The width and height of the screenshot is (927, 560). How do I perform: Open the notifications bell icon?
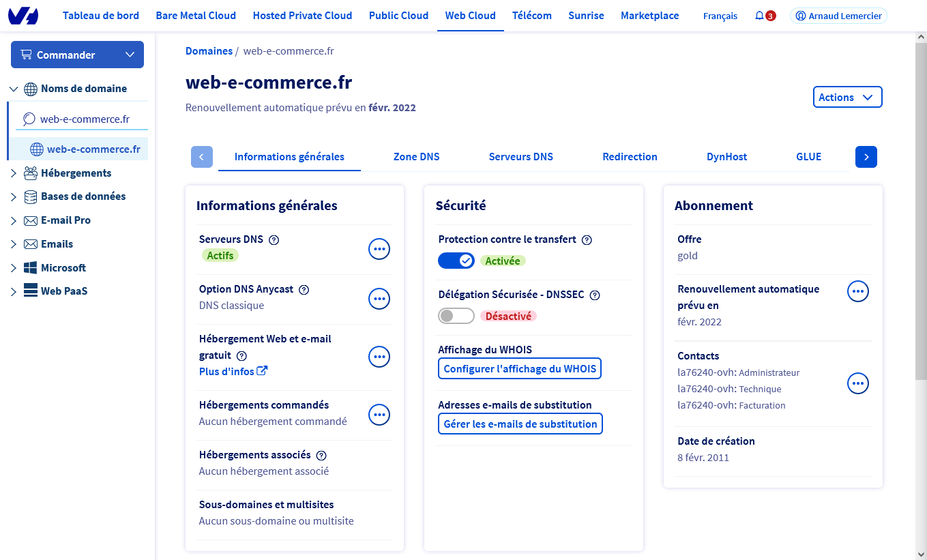point(760,16)
